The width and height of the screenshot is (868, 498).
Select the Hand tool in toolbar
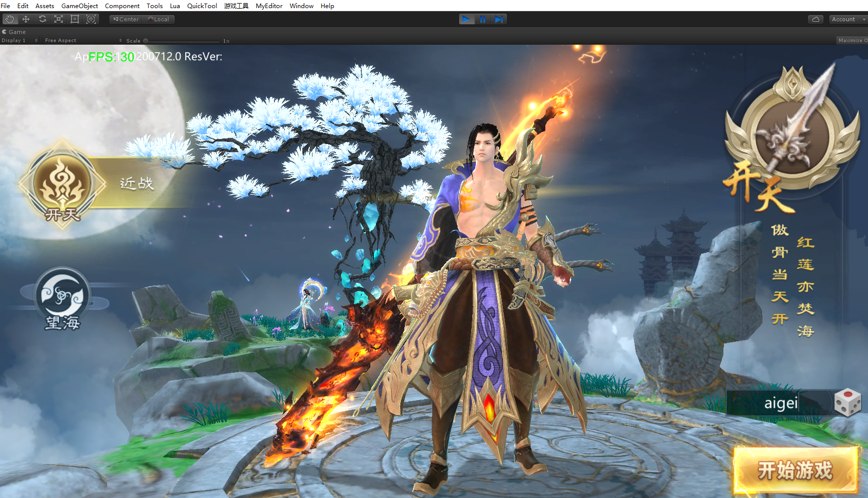(10, 19)
